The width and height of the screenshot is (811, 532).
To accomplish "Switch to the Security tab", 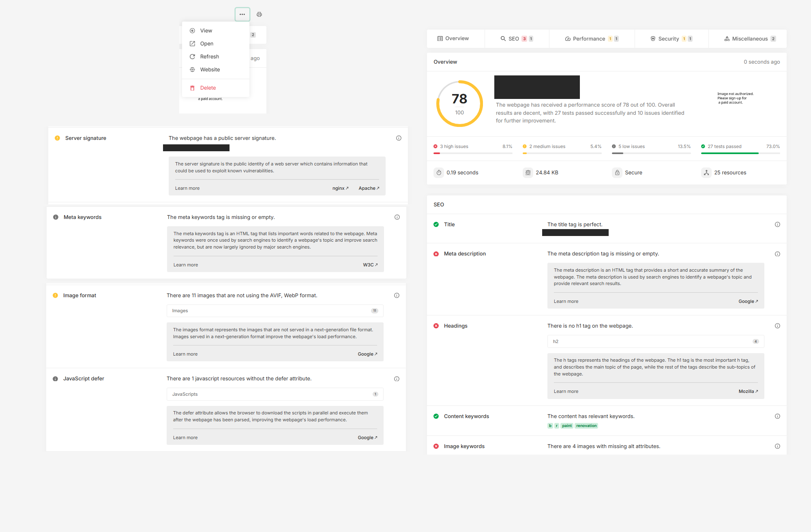I will click(669, 39).
